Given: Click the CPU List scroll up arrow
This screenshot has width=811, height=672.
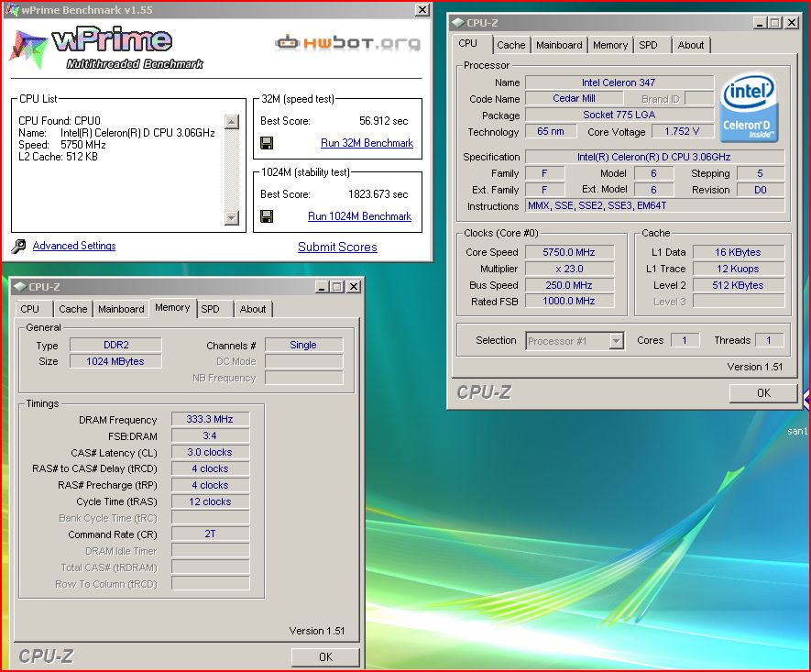Looking at the screenshot, I should click(x=232, y=122).
